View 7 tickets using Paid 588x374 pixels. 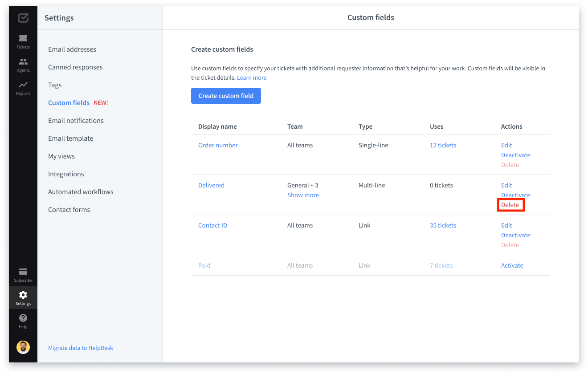point(441,265)
